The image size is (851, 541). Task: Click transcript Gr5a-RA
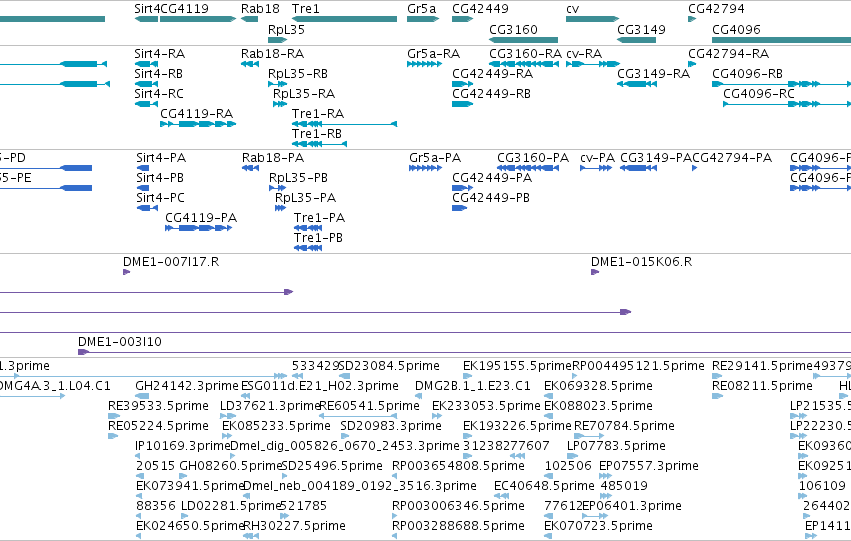424,64
